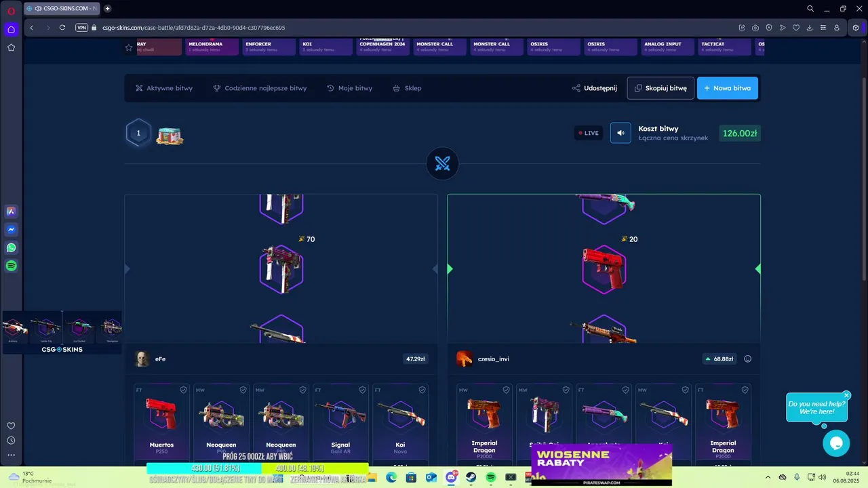Click Skopiuj bitwę button

pyautogui.click(x=660, y=88)
